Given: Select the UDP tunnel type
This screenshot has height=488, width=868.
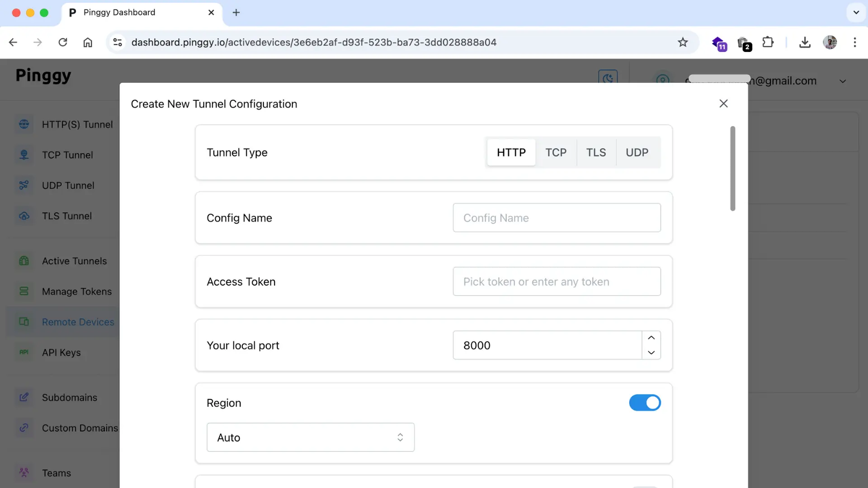Looking at the screenshot, I should 637,153.
